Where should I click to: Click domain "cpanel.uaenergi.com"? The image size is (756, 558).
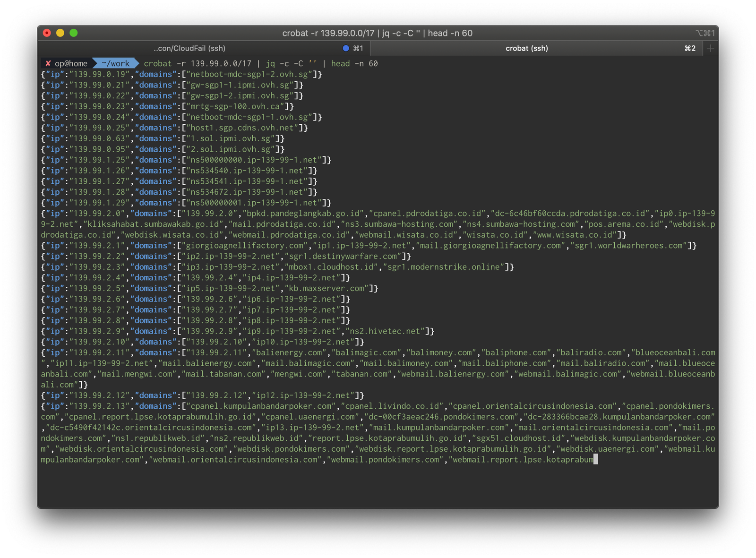tap(310, 417)
